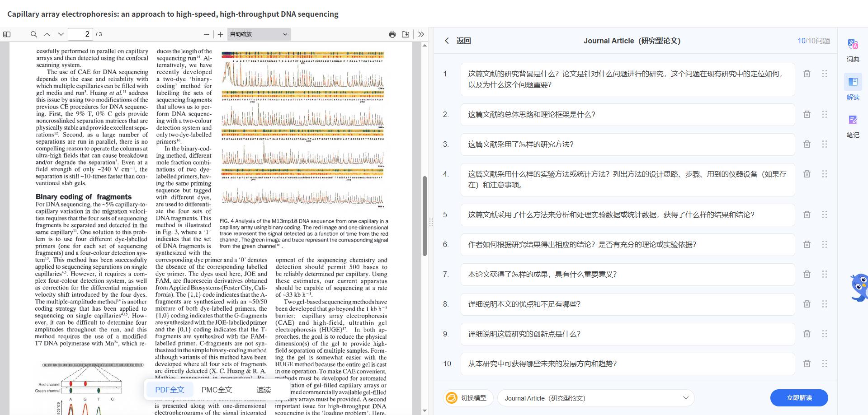Select the 速读 tab
Viewport: 868px width, 415px height.
coord(264,389)
